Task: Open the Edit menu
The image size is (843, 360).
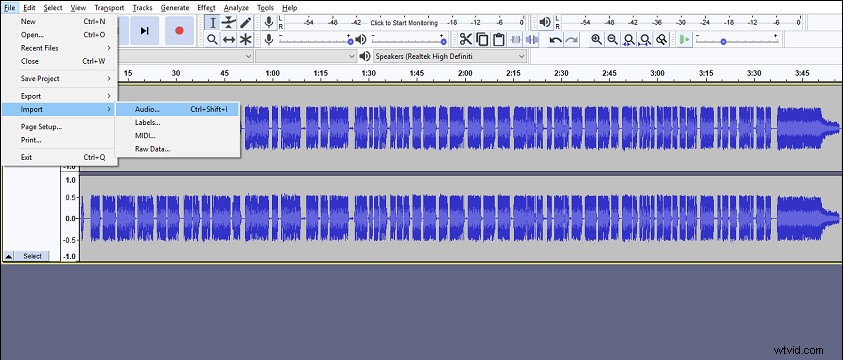Action: click(29, 8)
